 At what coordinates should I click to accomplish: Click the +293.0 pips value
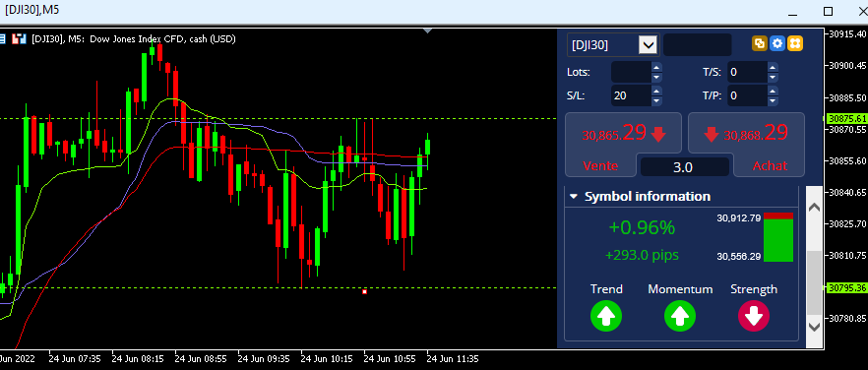coord(642,255)
